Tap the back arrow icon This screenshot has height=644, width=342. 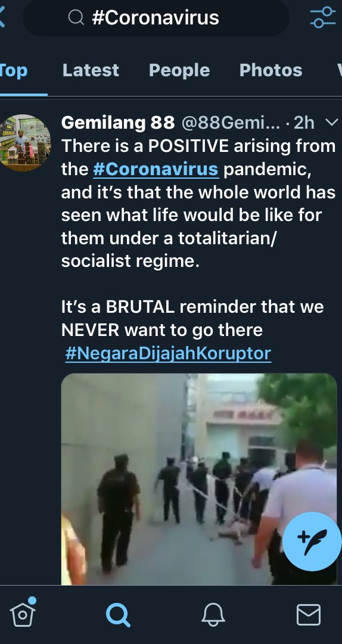point(2,17)
